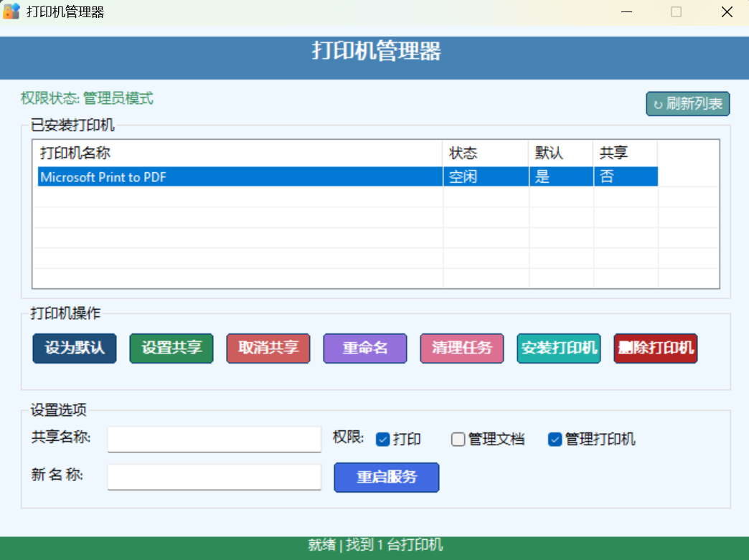Disable the 管理打印机 permission checkbox
This screenshot has height=560, width=749.
pyautogui.click(x=555, y=440)
